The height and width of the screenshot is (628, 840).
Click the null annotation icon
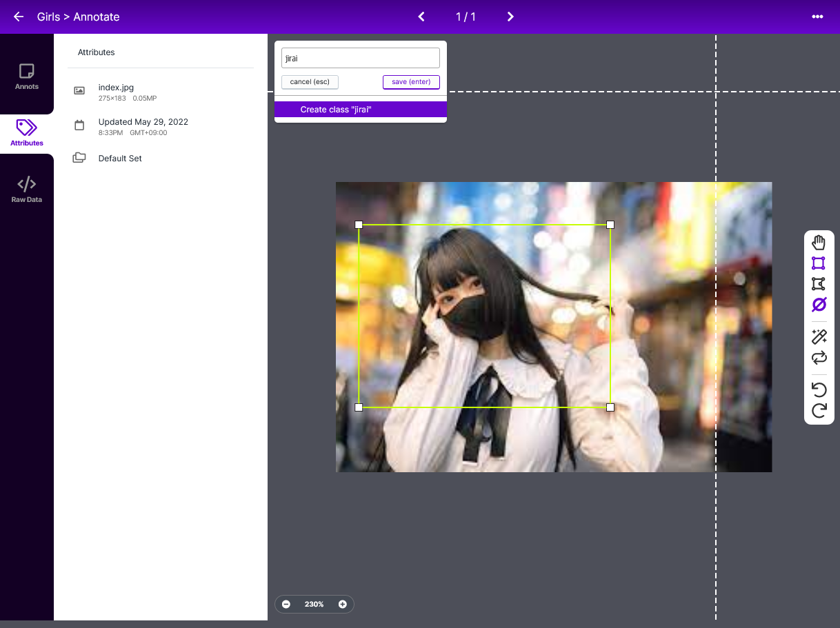pos(819,305)
